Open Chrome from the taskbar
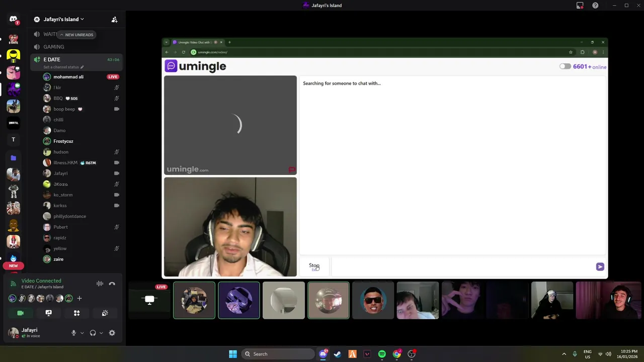644x362 pixels. (397, 354)
